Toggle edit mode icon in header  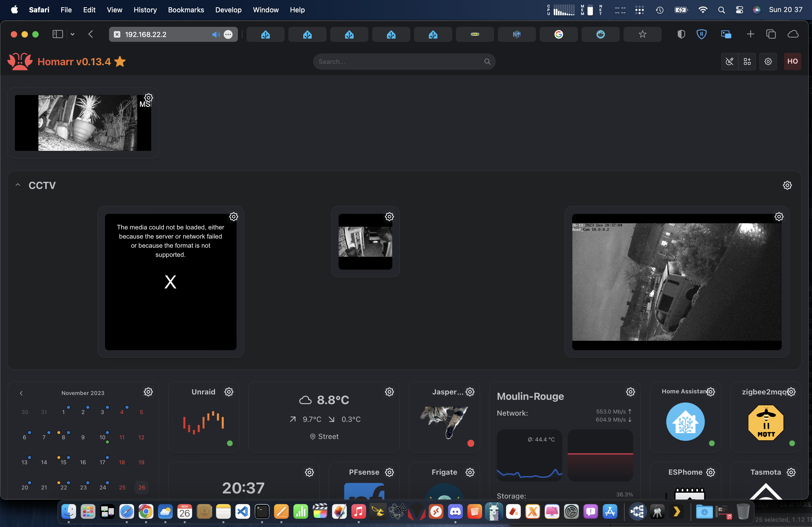[x=730, y=62]
